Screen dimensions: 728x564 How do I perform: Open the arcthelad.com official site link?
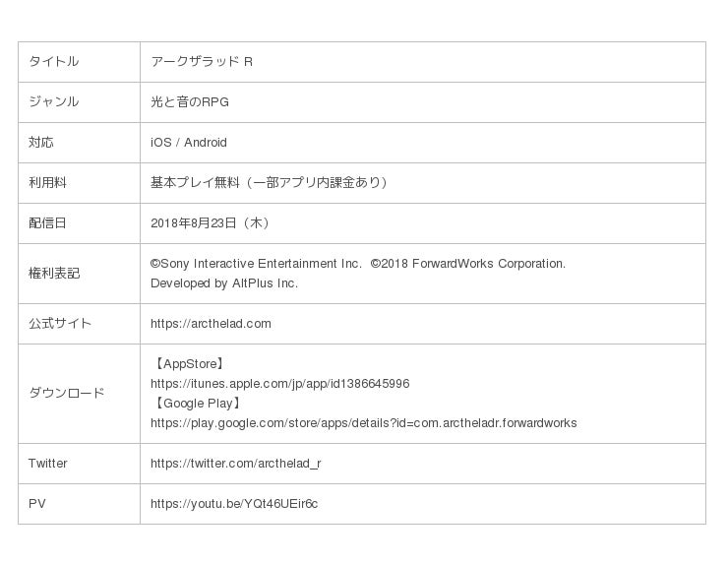pos(211,324)
